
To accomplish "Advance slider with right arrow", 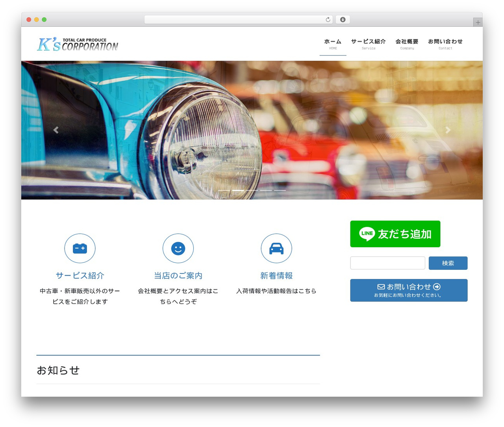I will 448,130.
